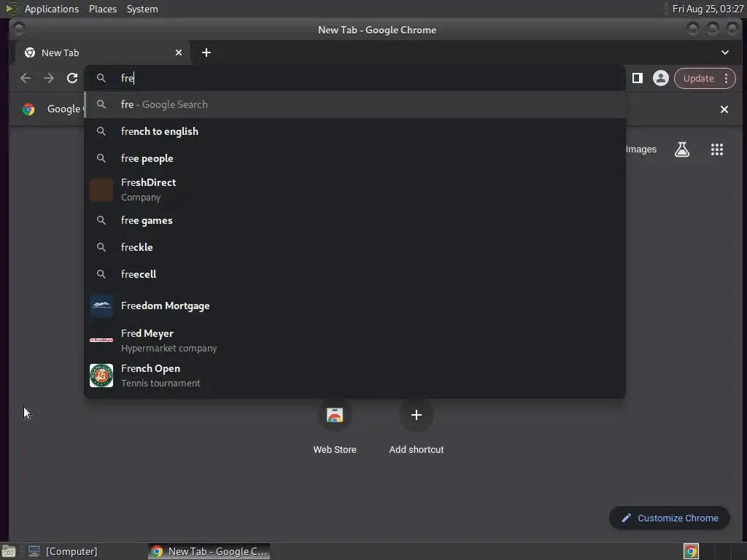Open the side panel icon
The image size is (747, 560).
[x=638, y=78]
